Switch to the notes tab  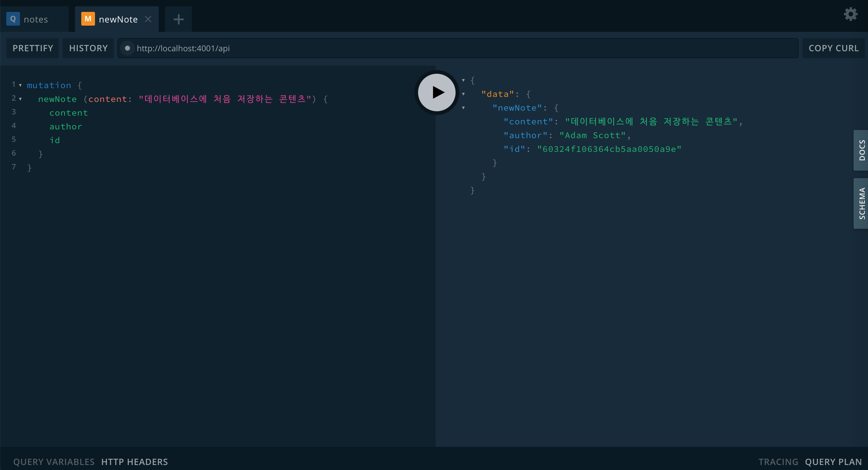coord(36,20)
